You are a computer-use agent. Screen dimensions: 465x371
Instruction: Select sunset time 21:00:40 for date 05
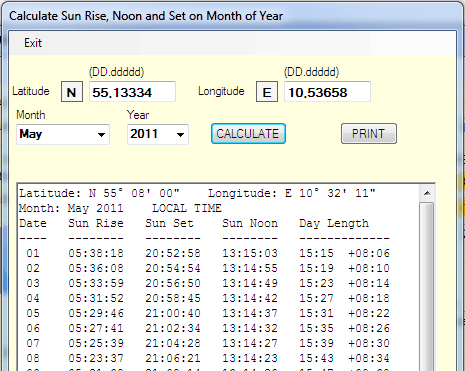tap(173, 313)
